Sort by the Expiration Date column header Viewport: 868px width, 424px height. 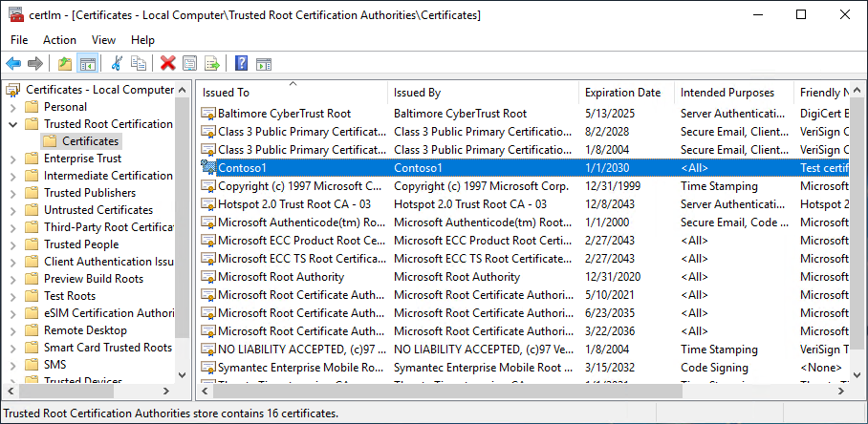tap(622, 93)
